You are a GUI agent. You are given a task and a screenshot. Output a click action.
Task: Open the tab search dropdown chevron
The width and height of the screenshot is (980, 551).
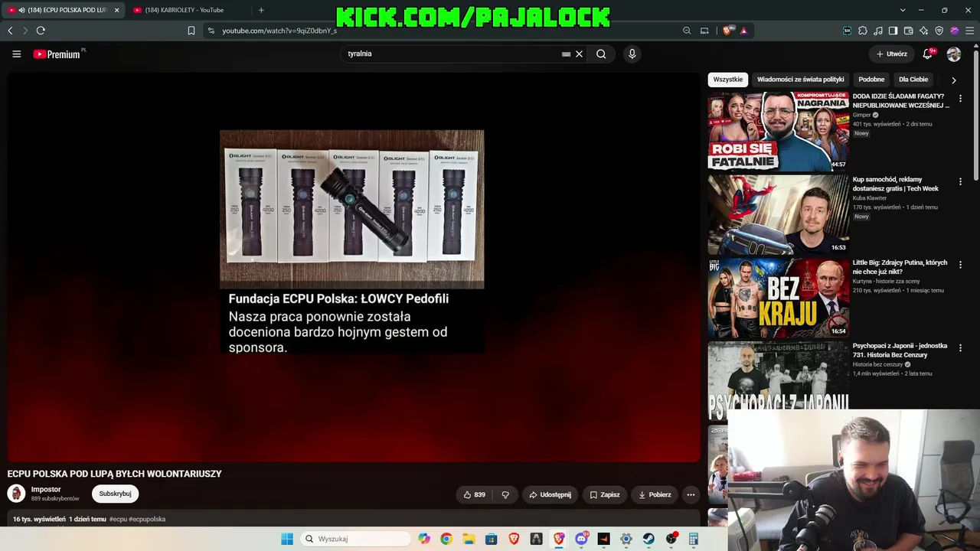(x=903, y=10)
